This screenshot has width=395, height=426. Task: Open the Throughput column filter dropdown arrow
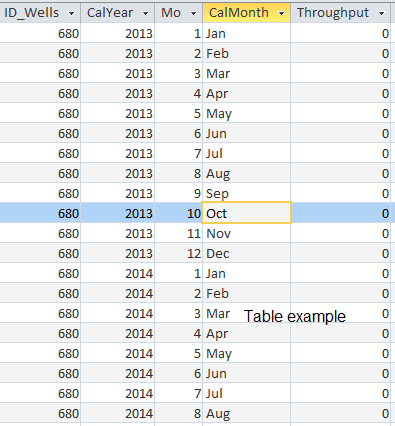(x=381, y=13)
